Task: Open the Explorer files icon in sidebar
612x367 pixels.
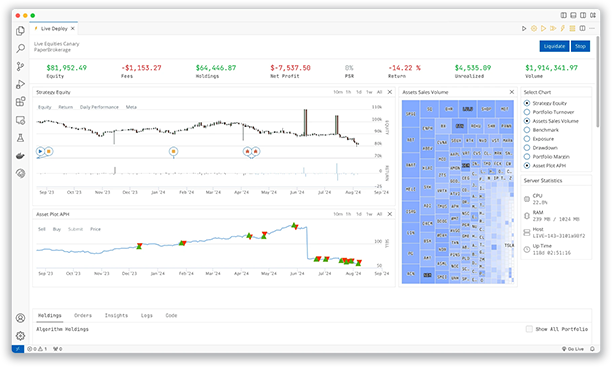Action: coord(20,31)
